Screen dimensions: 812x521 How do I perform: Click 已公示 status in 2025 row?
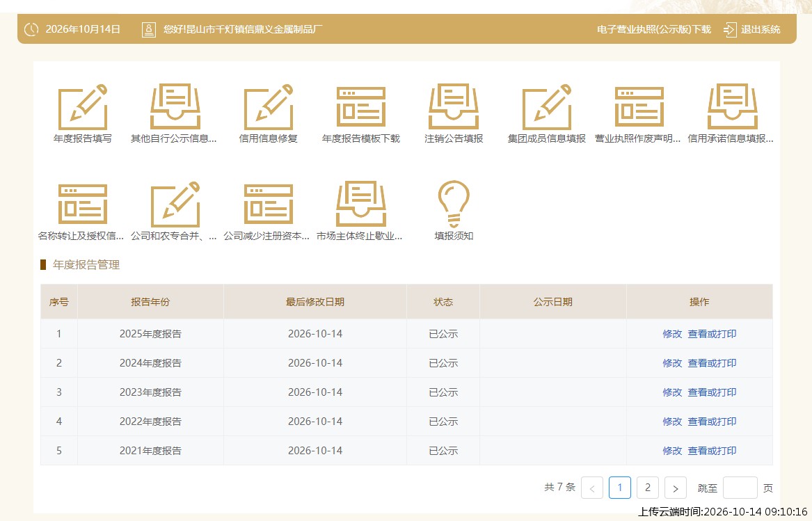click(443, 334)
